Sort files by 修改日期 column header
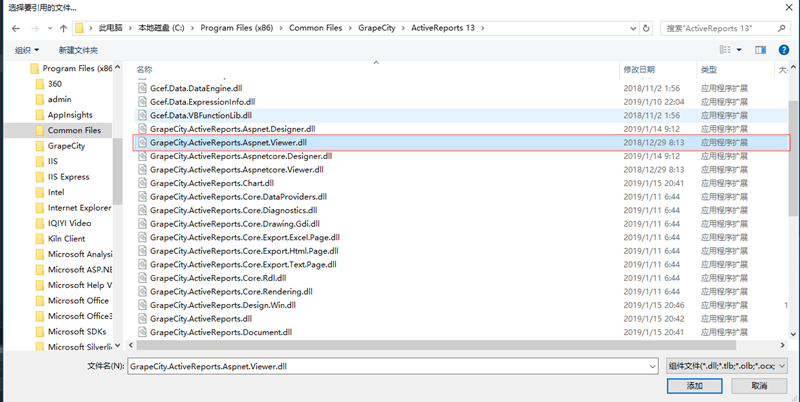The height and width of the screenshot is (402, 800). pyautogui.click(x=639, y=70)
